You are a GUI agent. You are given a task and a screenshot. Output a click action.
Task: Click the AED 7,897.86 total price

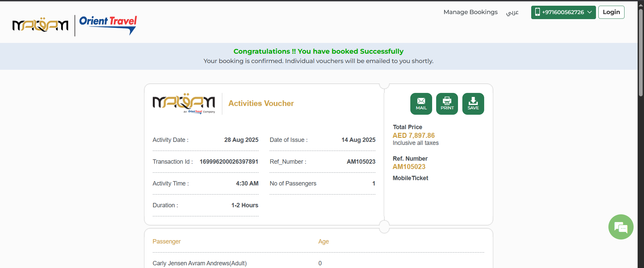click(x=413, y=136)
